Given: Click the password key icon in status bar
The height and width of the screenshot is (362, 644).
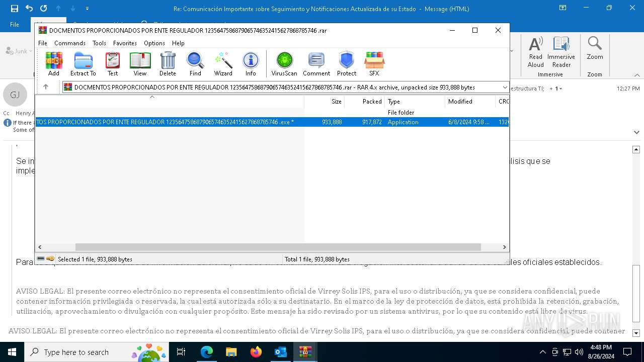Looking at the screenshot, I should [50, 259].
